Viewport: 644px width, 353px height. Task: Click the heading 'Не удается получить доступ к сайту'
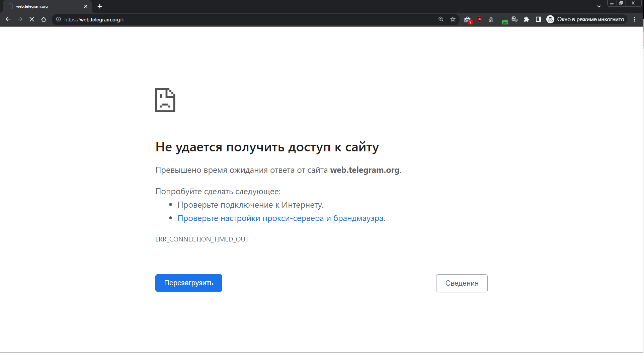[x=267, y=147]
